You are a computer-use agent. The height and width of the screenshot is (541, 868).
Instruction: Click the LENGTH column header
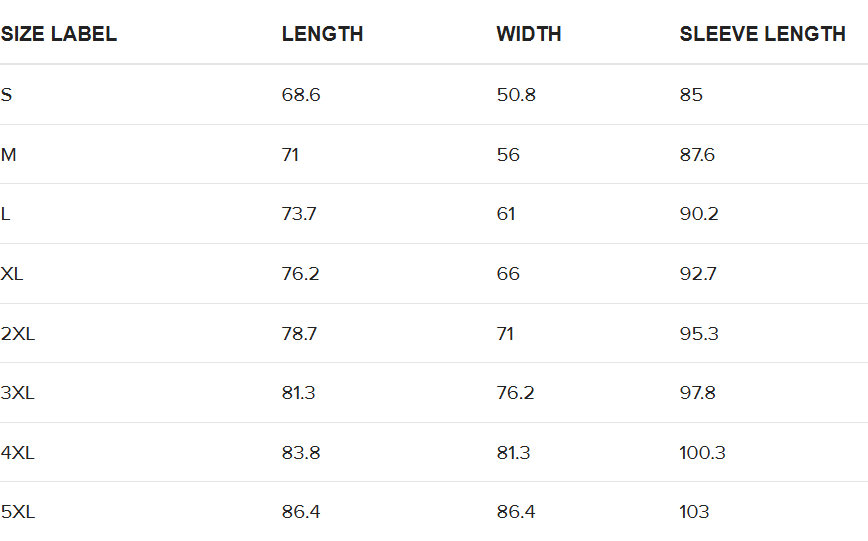322,34
